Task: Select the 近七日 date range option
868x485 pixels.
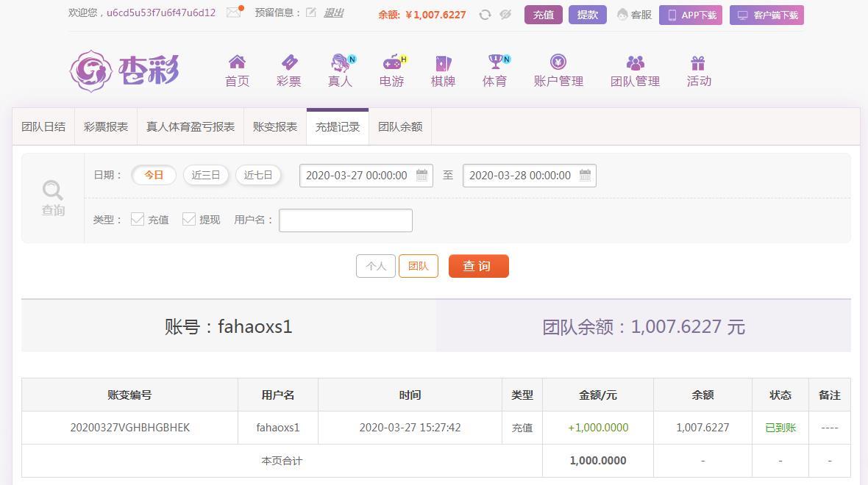Action: tap(258, 175)
